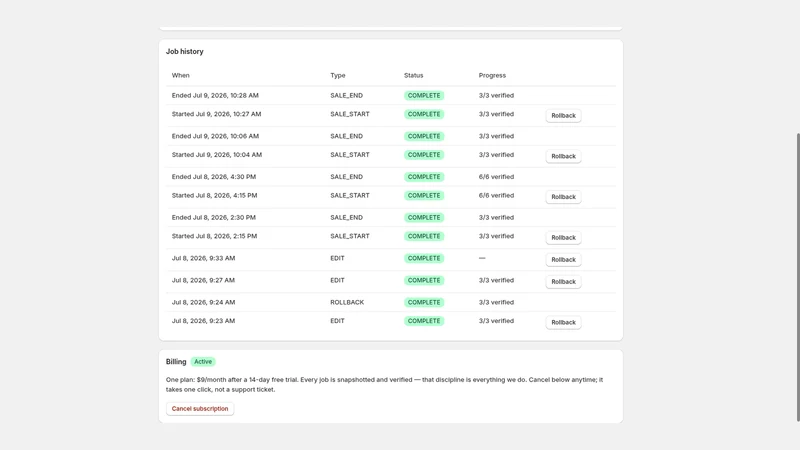This screenshot has width=800, height=450.
Task: Select "Jul 8, 2026, 9:23 AM" cell
Action: (x=204, y=321)
